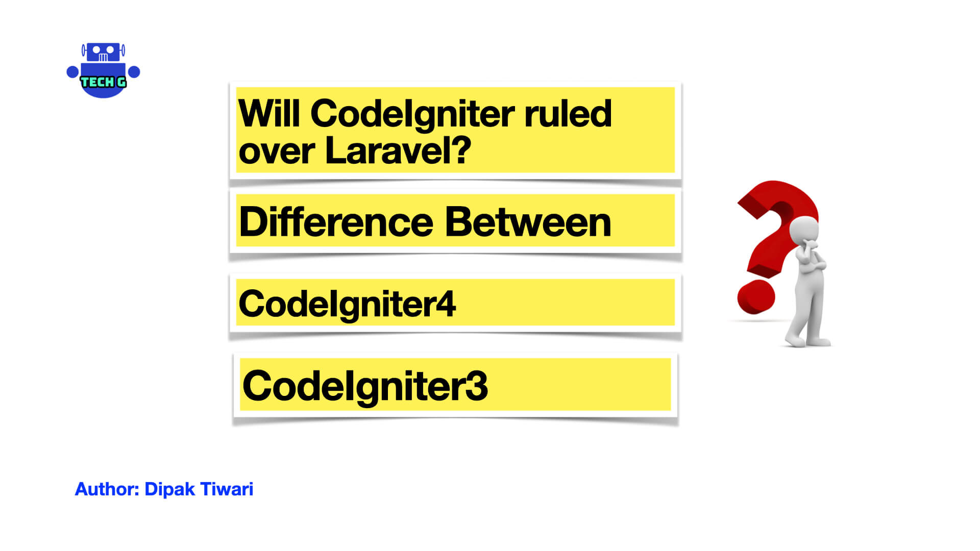Click on Author: Dipak Tiwari link
This screenshot has width=980, height=551.
(164, 489)
